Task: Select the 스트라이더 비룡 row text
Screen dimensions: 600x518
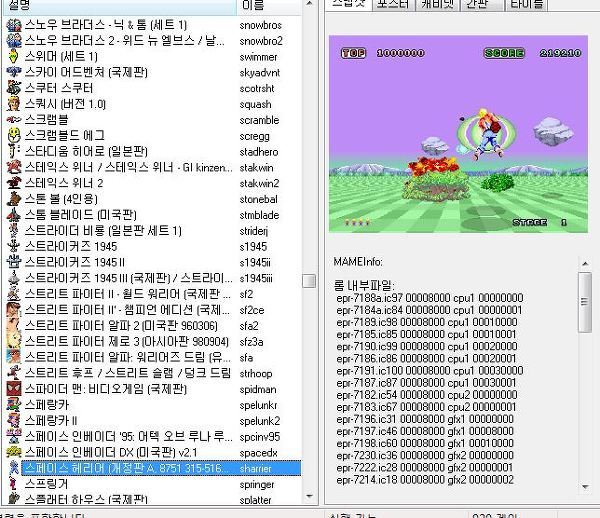Action: click(103, 231)
